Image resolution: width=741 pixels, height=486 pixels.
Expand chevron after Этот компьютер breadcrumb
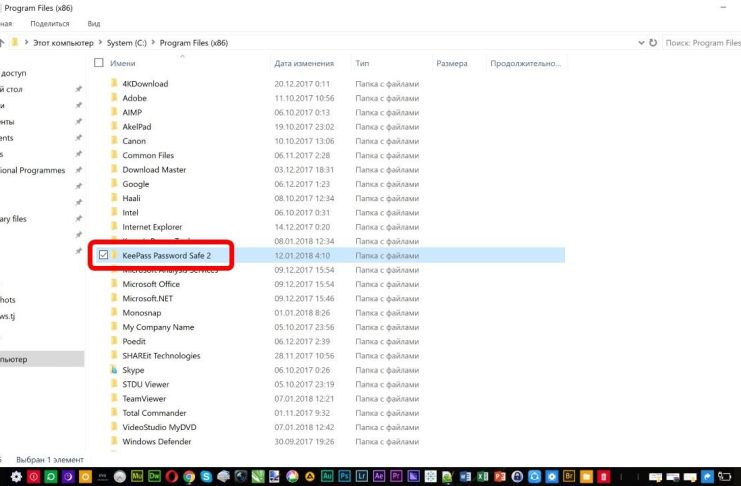[100, 43]
